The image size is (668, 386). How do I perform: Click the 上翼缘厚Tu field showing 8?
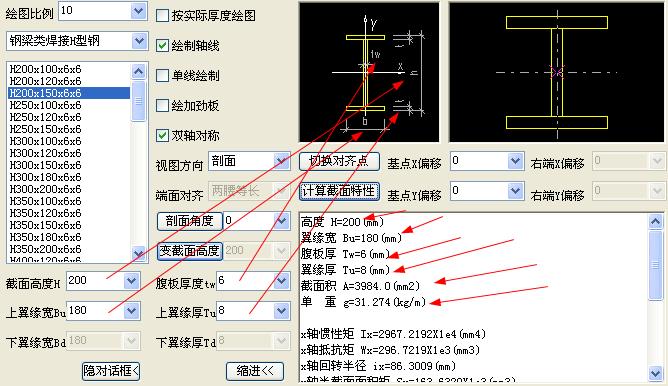(245, 311)
